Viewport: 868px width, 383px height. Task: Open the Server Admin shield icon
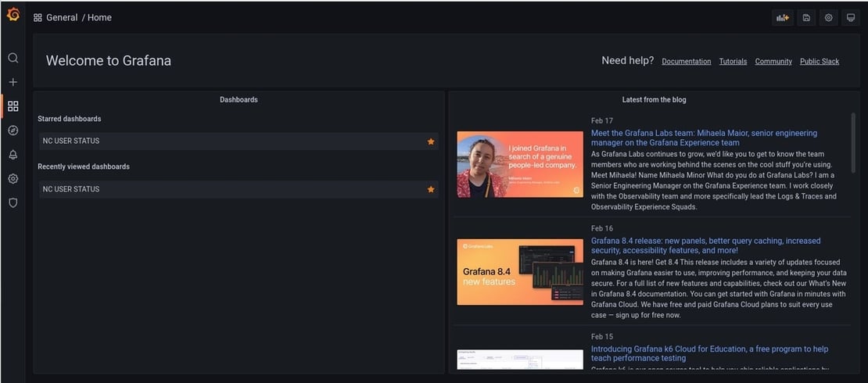(x=13, y=202)
